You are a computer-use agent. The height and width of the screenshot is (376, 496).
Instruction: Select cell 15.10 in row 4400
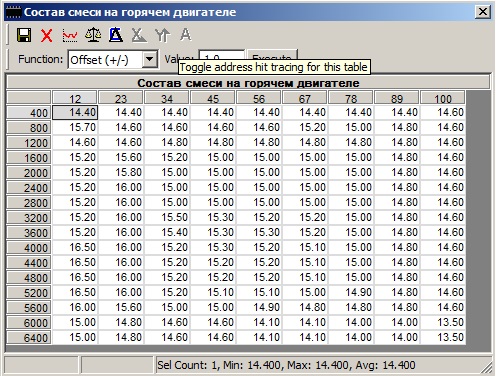coord(305,262)
